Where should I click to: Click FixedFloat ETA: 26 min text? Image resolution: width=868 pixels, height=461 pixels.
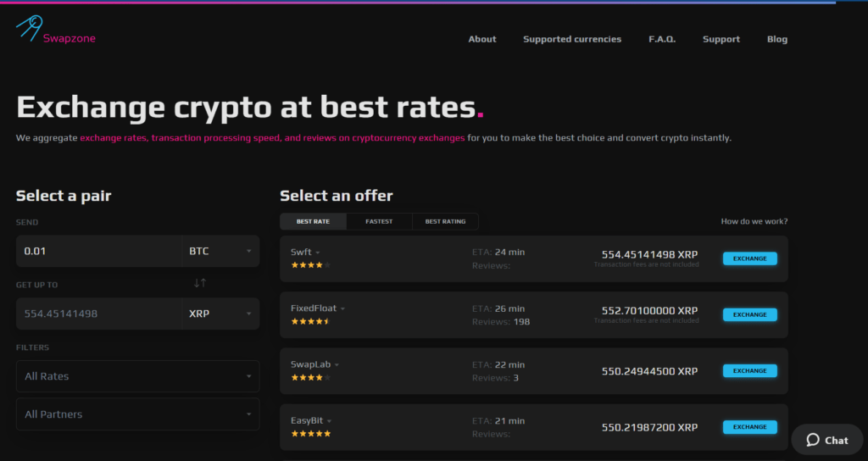tap(498, 308)
